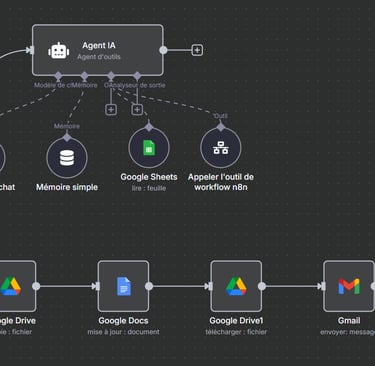Click the Google Docs output connector
375x366 pixels.
click(149, 286)
